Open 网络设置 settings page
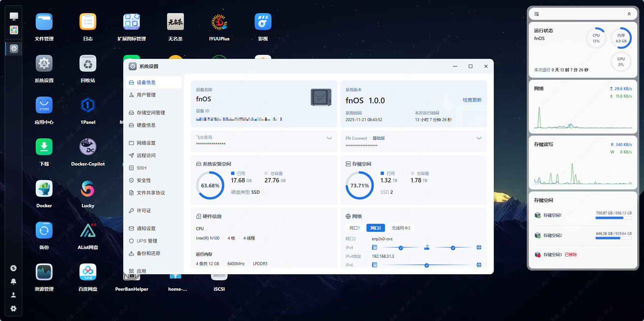 pyautogui.click(x=154, y=143)
